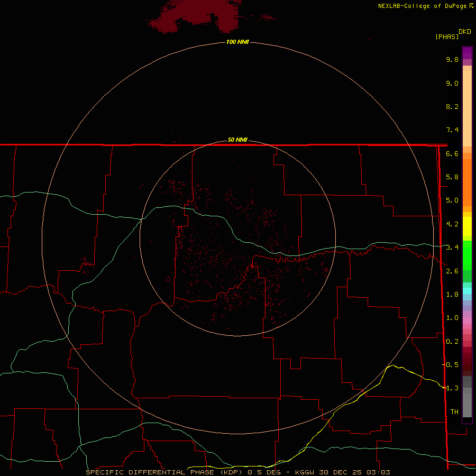Click the yellow band of the color bar
476x476 pixels.
pyautogui.click(x=467, y=226)
